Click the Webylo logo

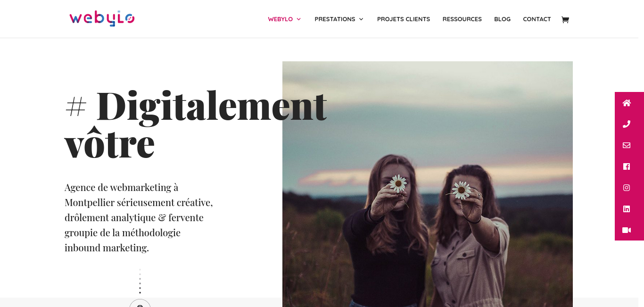coord(102,18)
